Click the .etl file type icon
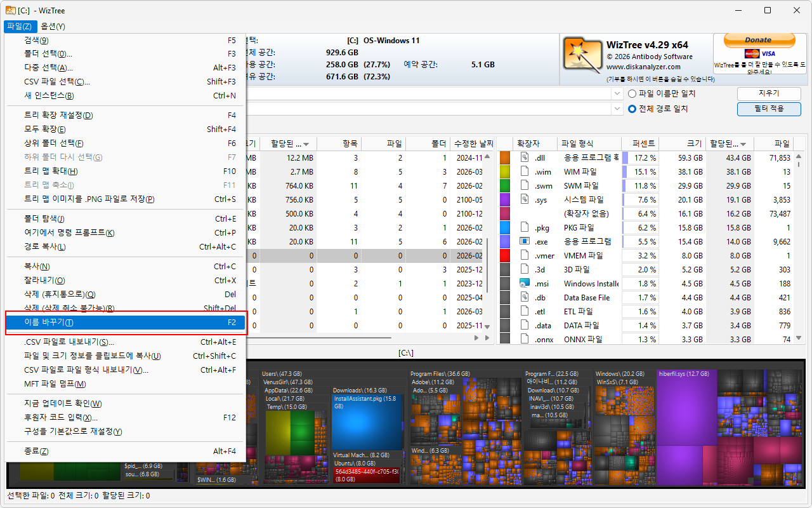The image size is (812, 508). [525, 311]
